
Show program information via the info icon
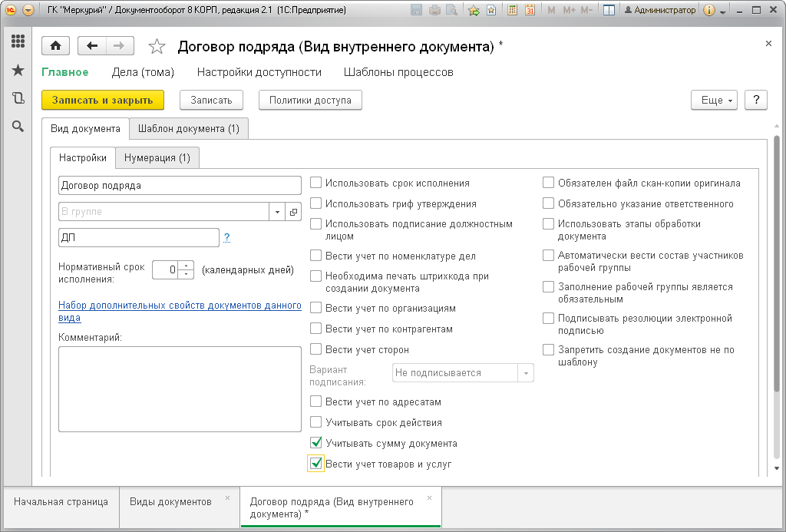(708, 10)
